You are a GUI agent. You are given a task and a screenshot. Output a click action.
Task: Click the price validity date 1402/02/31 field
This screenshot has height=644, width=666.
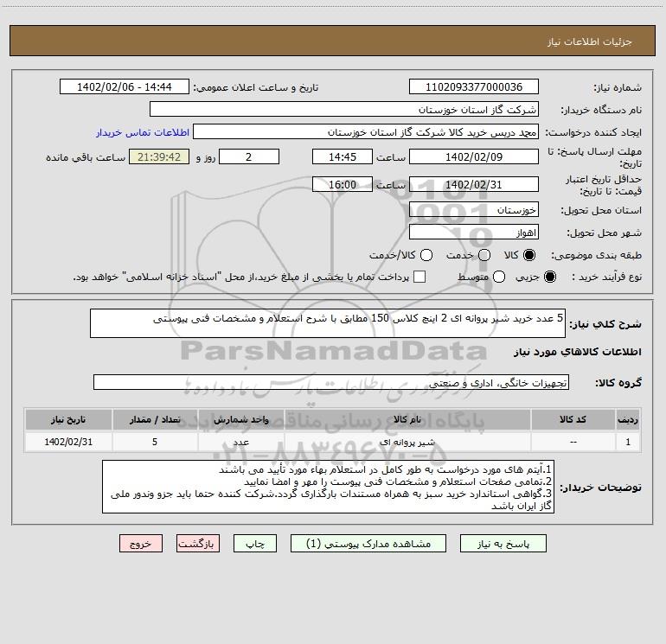(474, 184)
